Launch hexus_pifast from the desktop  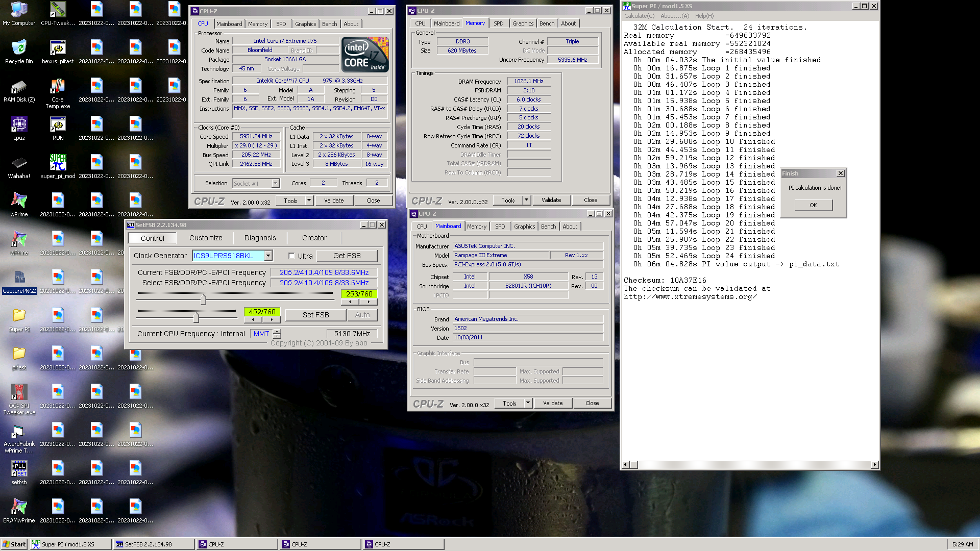[x=58, y=52]
